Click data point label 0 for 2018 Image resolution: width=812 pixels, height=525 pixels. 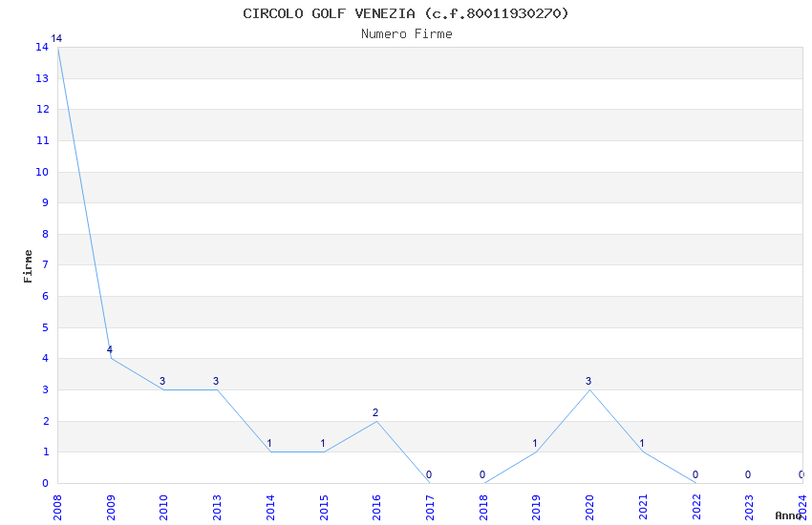click(482, 474)
